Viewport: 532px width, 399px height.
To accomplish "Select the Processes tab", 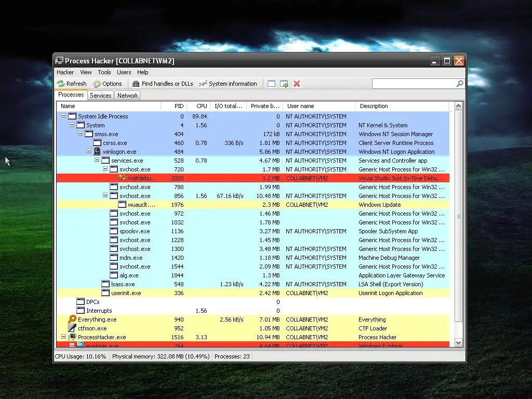I will coord(71,95).
